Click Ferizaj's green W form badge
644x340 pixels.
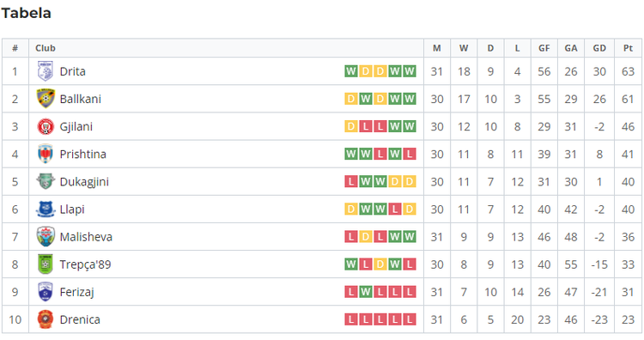click(x=366, y=292)
